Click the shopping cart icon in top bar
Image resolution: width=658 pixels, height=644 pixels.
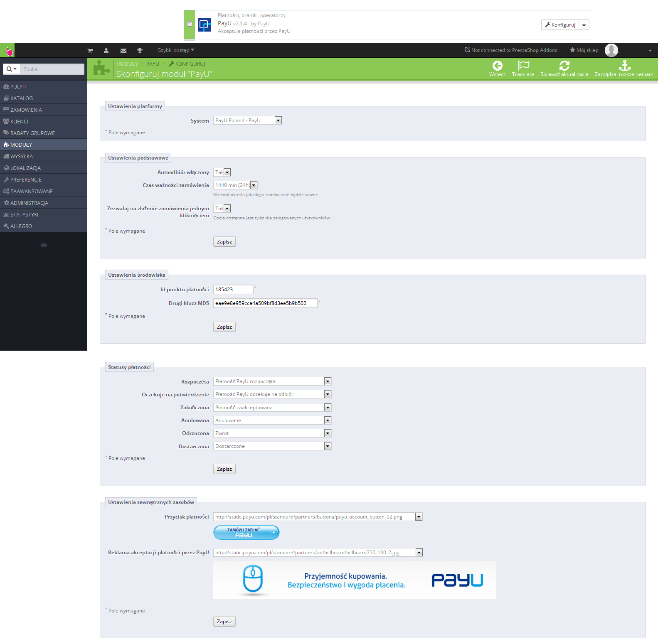pos(90,51)
